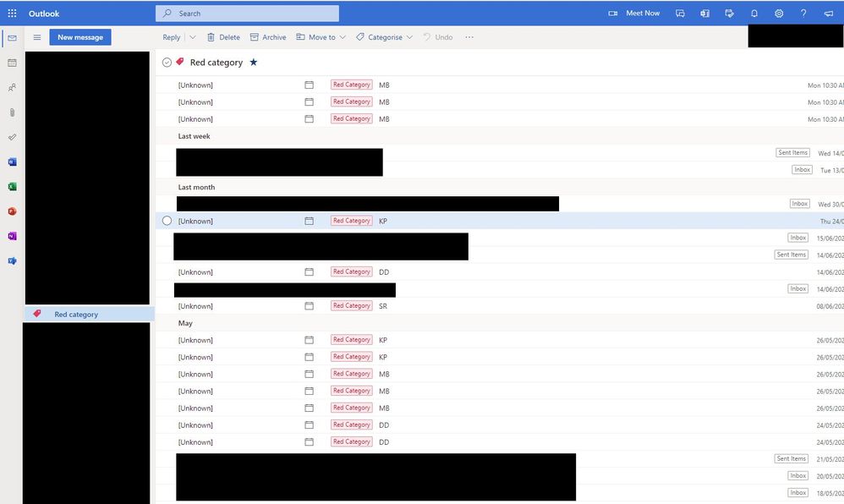The width and height of the screenshot is (844, 504).
Task: Archive the selected message
Action: 268,37
